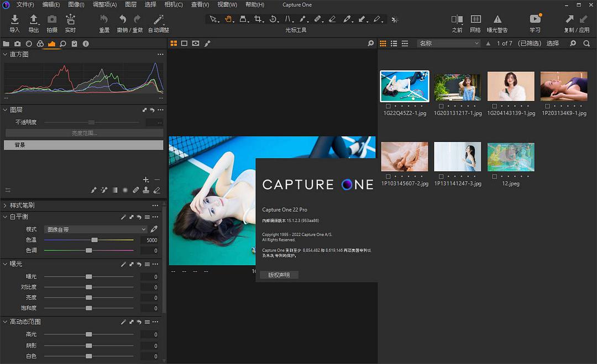
Task: Collapse the 直方图 histogram panel
Action: (5, 54)
